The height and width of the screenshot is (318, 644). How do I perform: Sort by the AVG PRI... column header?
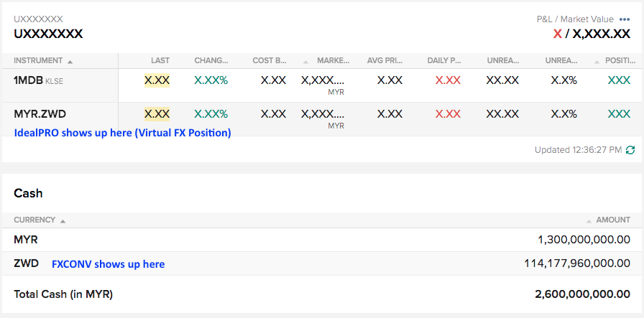pos(385,61)
